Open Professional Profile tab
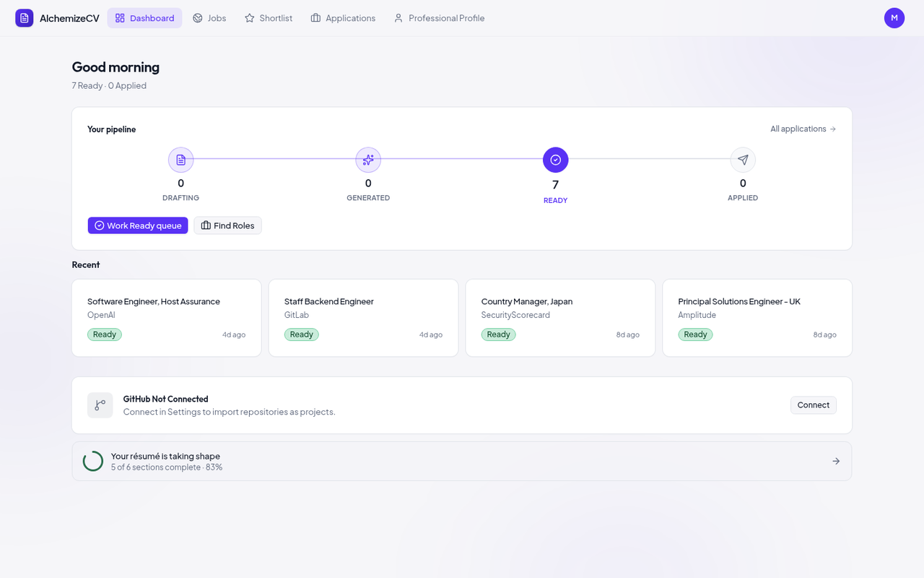 pyautogui.click(x=439, y=18)
